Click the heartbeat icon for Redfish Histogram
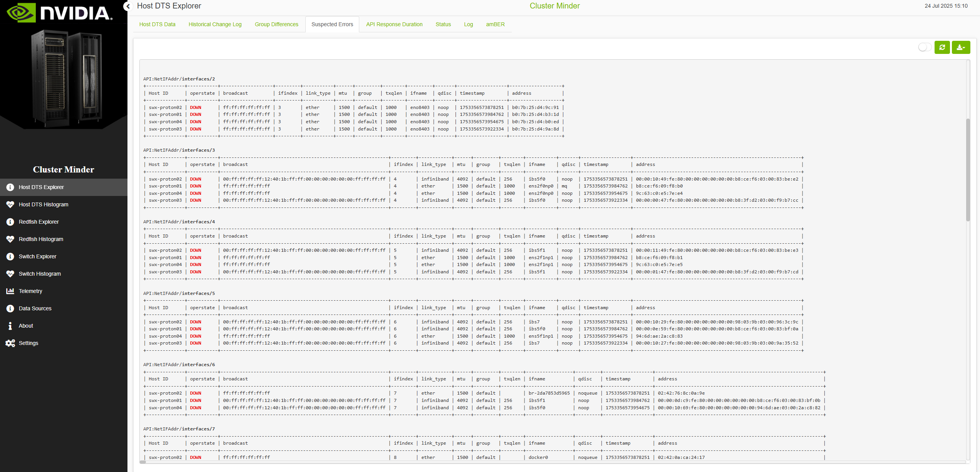The height and width of the screenshot is (472, 980). tap(10, 239)
